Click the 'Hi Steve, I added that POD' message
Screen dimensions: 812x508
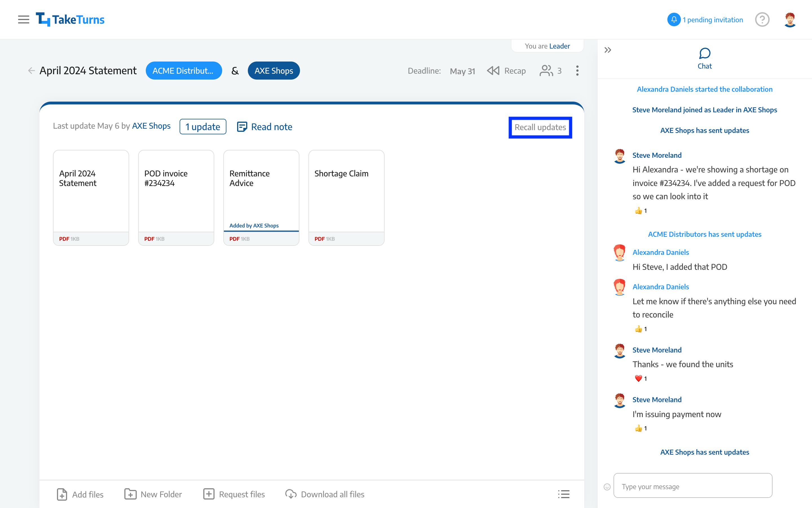pos(680,267)
